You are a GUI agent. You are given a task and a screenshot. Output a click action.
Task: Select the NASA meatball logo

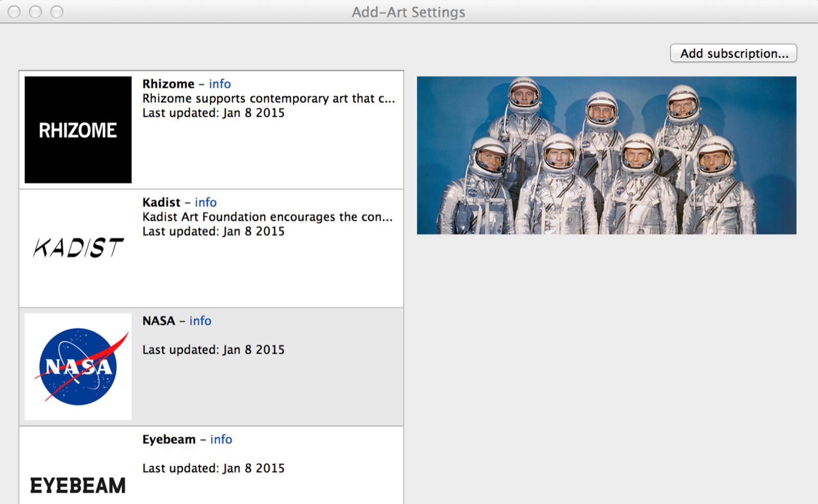tap(78, 366)
